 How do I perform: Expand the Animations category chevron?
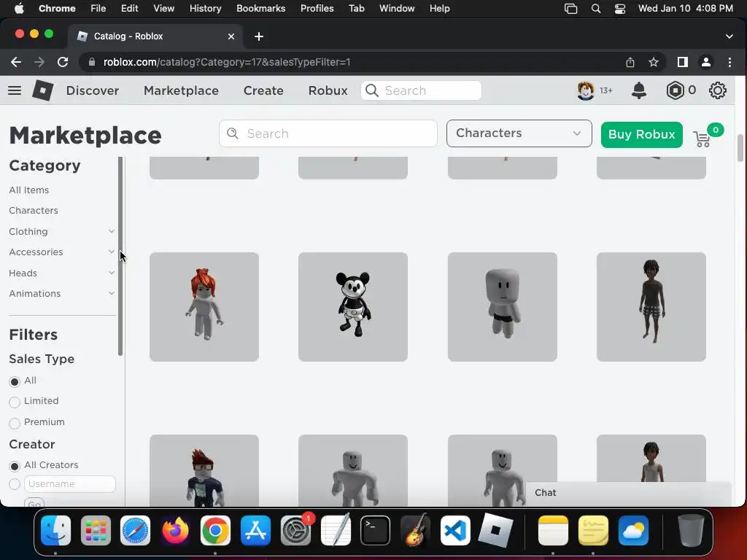click(112, 293)
